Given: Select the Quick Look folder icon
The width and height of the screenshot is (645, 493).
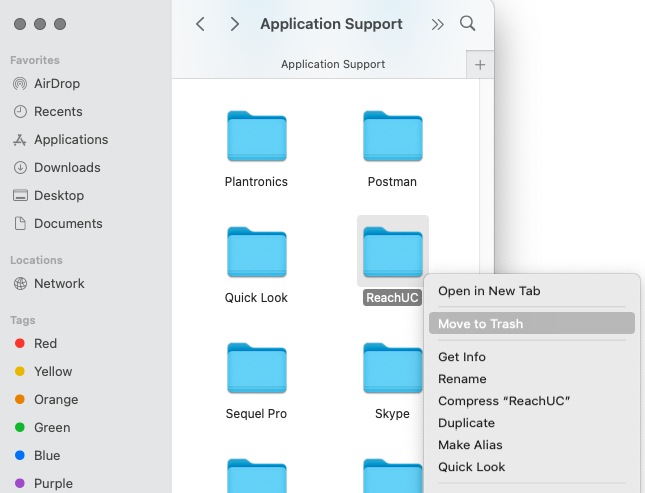Looking at the screenshot, I should [257, 252].
